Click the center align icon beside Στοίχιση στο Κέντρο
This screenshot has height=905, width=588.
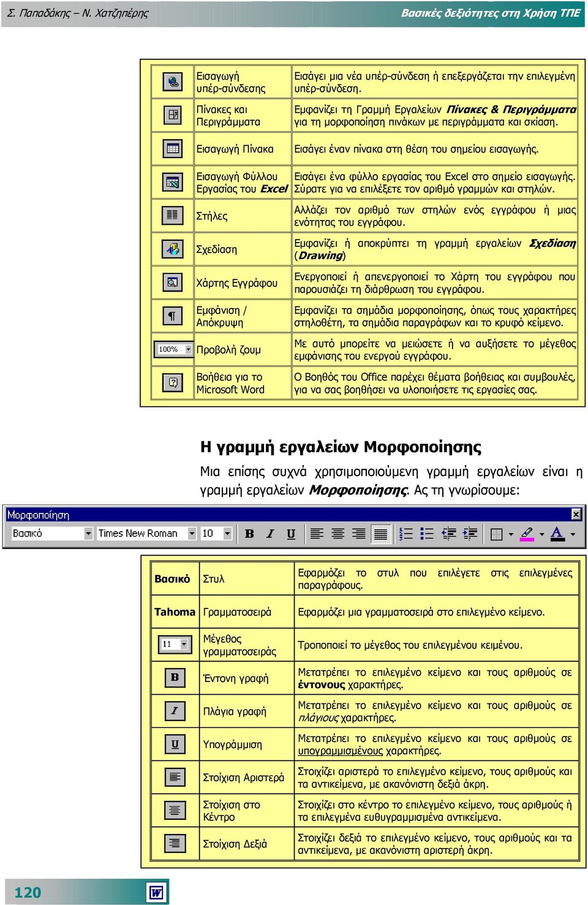click(175, 810)
